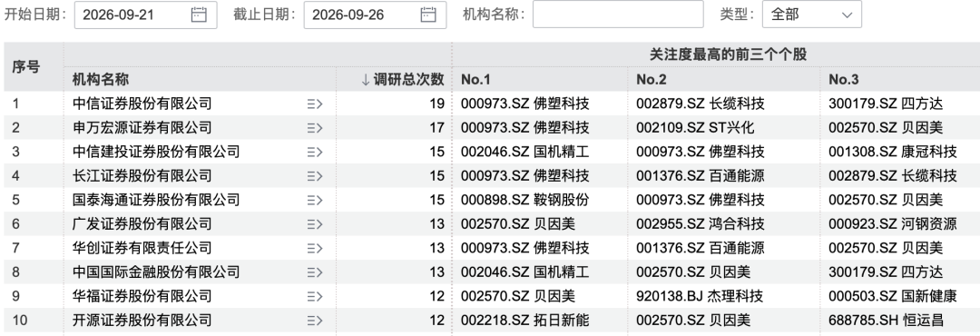Open 国泰海通证券股份有限公司 institution name
Screen dimensions: 980x336
pos(156,200)
